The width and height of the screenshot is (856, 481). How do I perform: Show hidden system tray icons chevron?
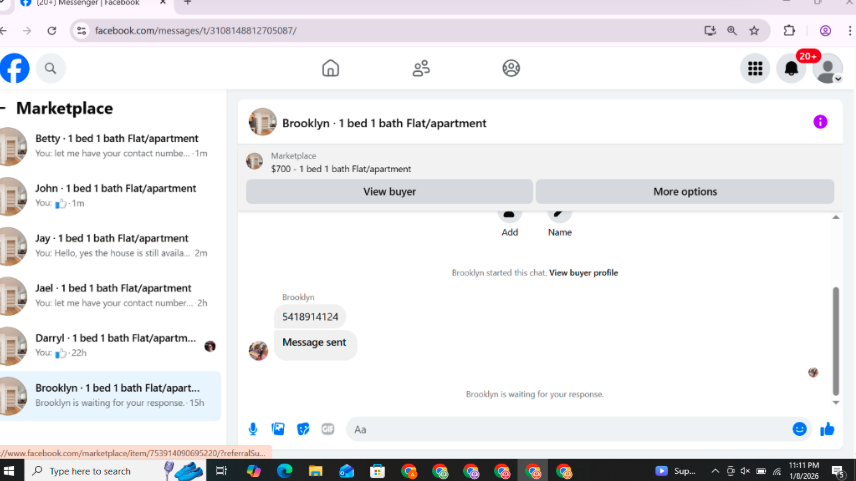click(715, 471)
